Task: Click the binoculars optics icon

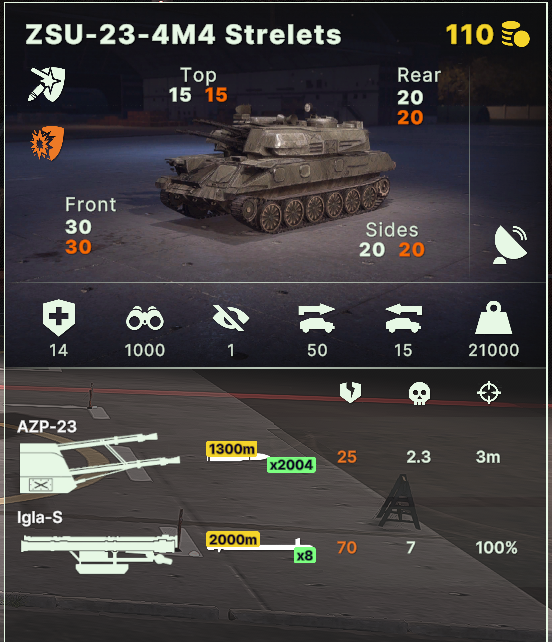Action: click(145, 318)
